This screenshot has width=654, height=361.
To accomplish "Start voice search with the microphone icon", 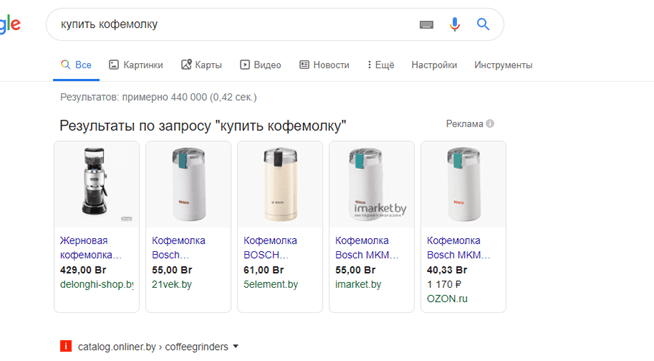I will pyautogui.click(x=455, y=25).
